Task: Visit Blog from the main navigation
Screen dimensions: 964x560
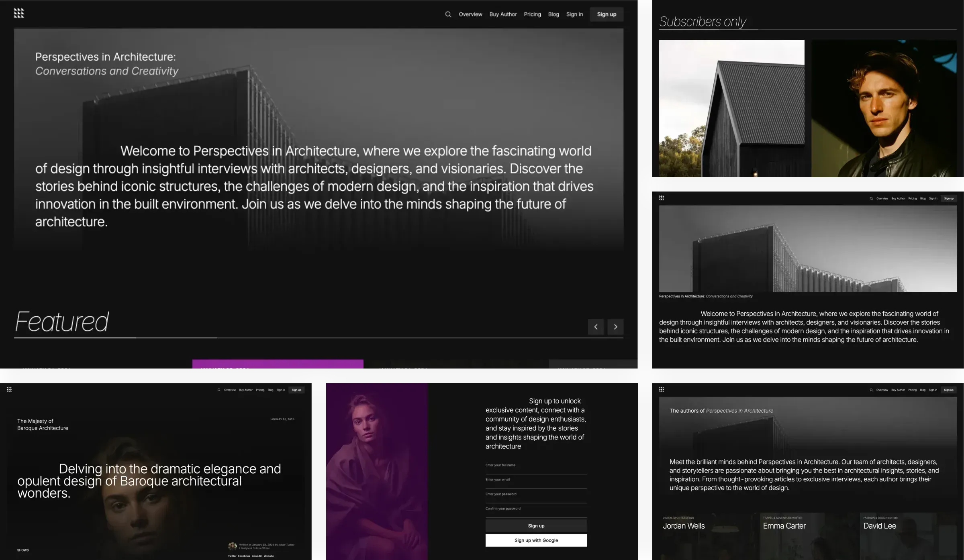Action: tap(553, 14)
